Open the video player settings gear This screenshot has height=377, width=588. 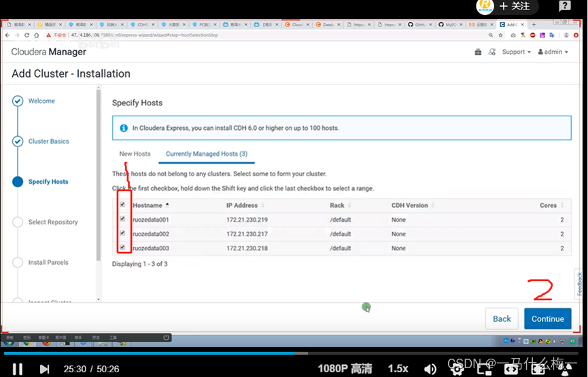coord(457,370)
